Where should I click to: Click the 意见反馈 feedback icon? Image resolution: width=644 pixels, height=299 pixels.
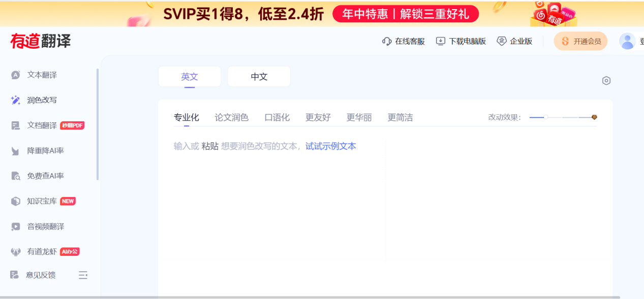[14, 275]
